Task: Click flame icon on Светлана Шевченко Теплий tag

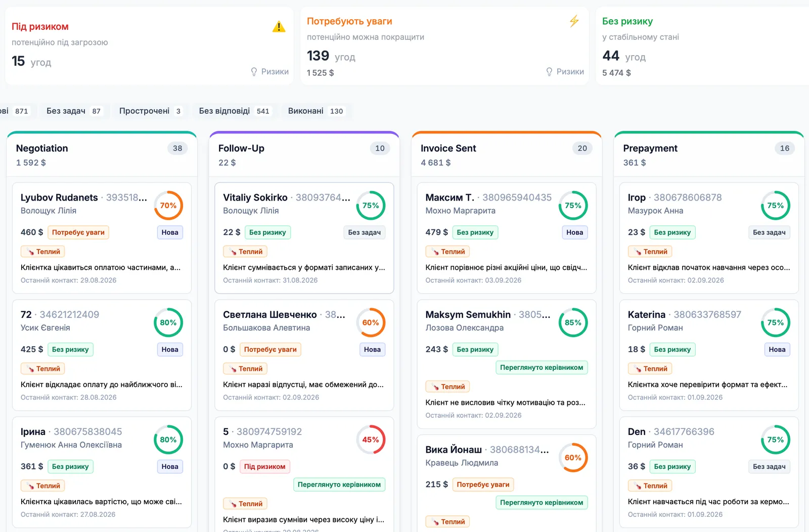Action: [233, 369]
